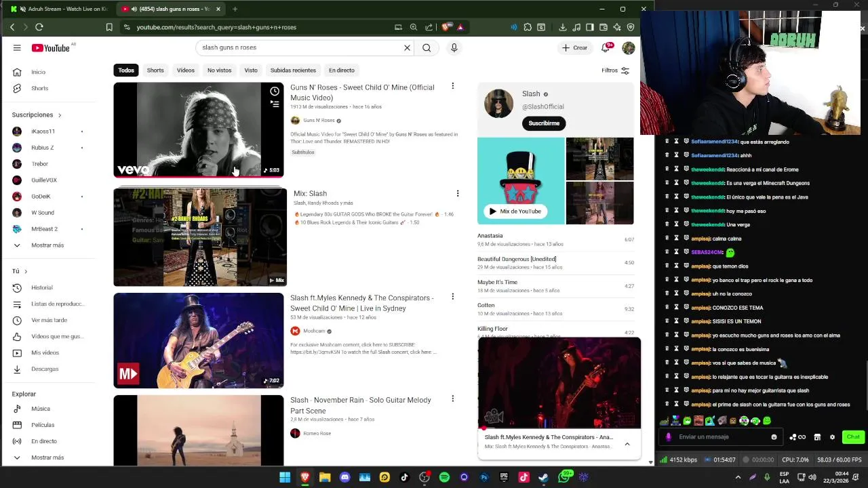Subscribe to Slash with Suscribirme button

[544, 123]
